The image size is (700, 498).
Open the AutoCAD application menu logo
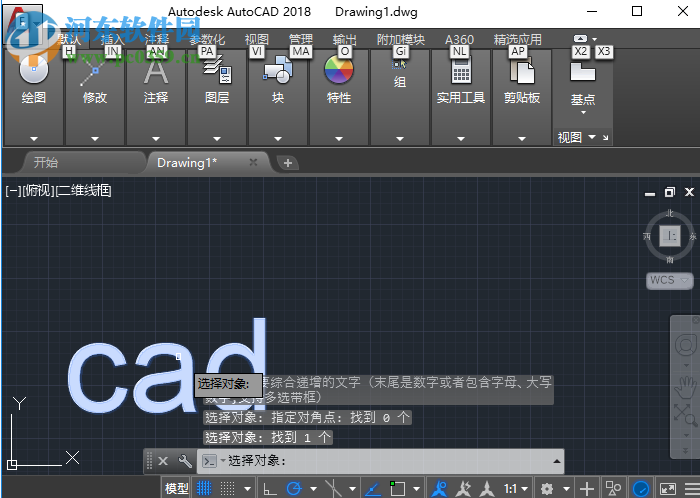click(23, 24)
